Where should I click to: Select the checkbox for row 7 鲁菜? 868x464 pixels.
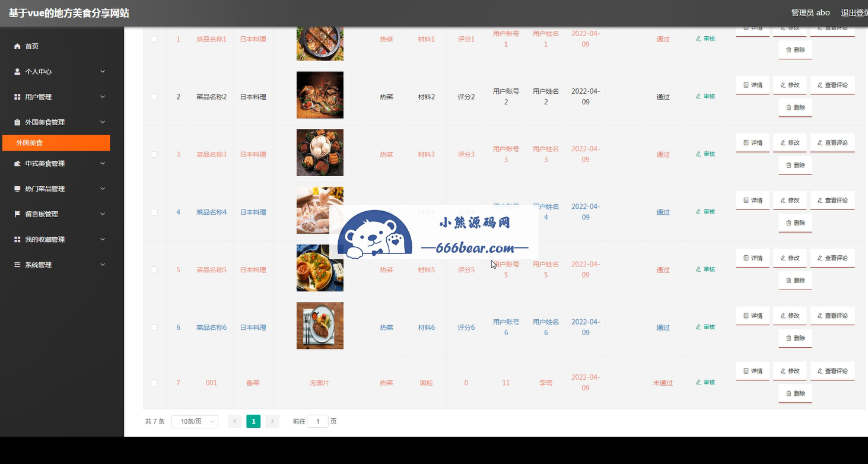[154, 383]
